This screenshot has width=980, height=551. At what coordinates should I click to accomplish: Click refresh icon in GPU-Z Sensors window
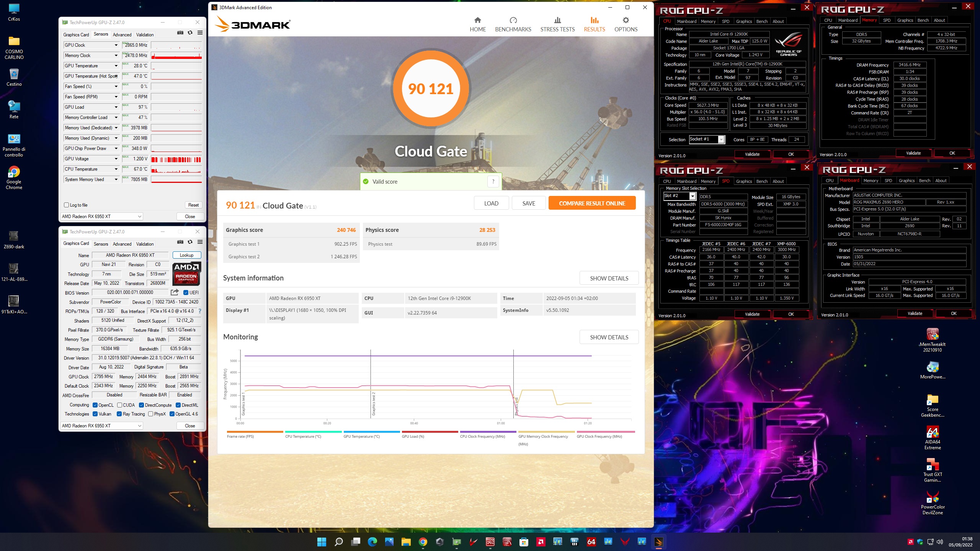pos(190,33)
